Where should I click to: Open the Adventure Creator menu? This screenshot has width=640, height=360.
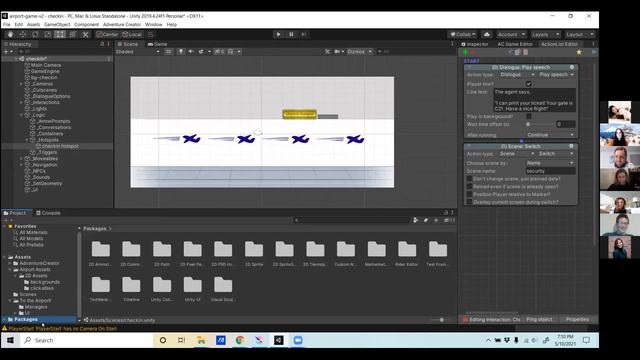coord(122,24)
